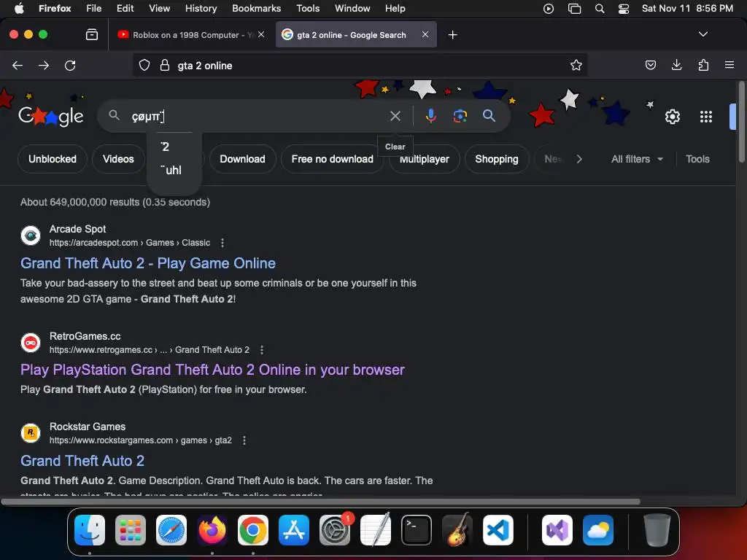Open the View menu
The height and width of the screenshot is (560, 747).
pyautogui.click(x=159, y=9)
